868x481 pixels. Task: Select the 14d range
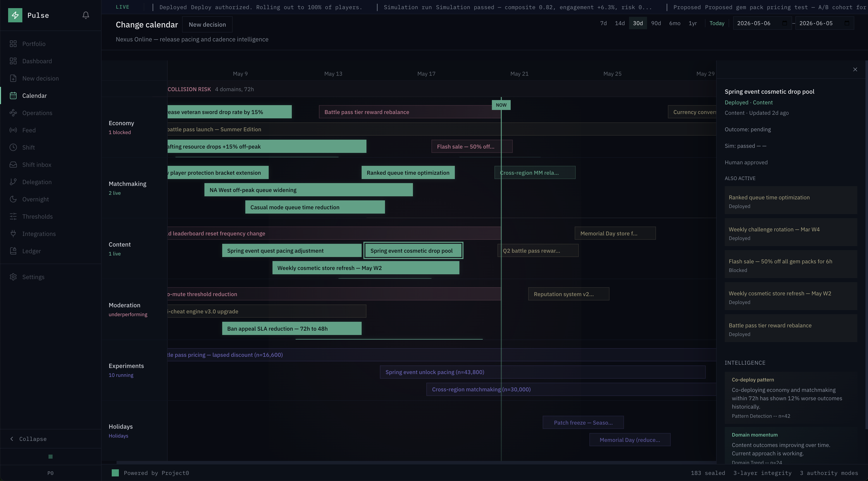(x=620, y=23)
